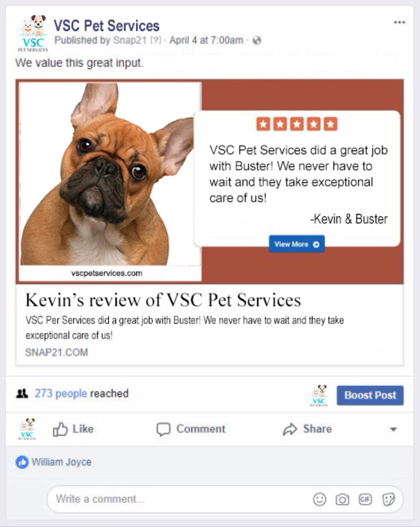Share the post using arrow icon

307,429
